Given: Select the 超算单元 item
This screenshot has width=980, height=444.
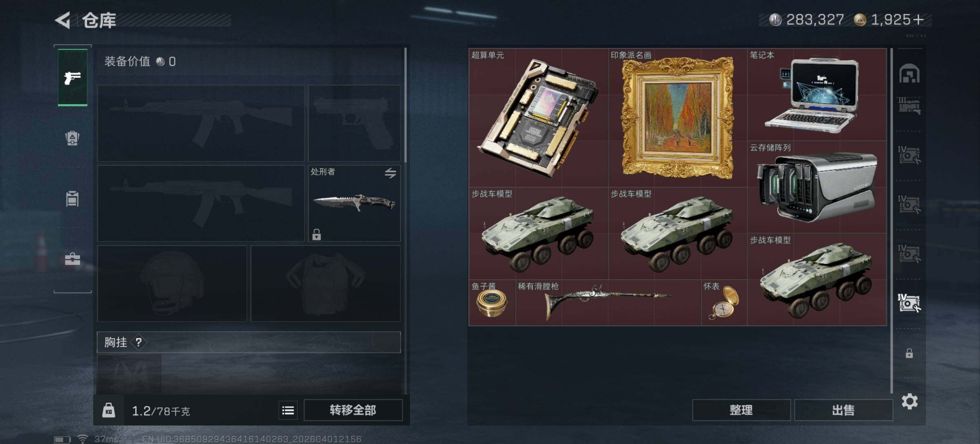Looking at the screenshot, I should 539,118.
